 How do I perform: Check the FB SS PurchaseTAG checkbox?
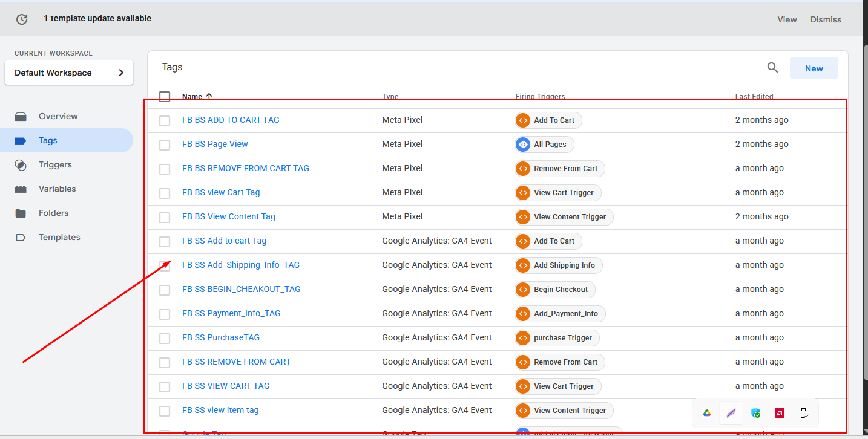point(165,338)
